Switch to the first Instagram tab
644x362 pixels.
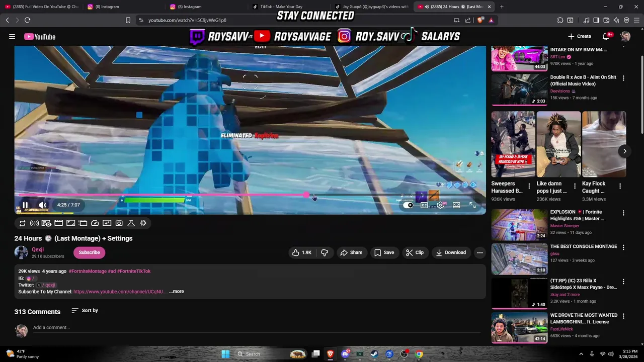(x=123, y=7)
